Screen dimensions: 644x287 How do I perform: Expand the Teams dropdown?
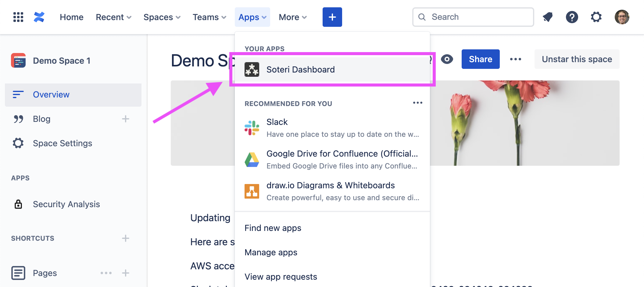209,17
